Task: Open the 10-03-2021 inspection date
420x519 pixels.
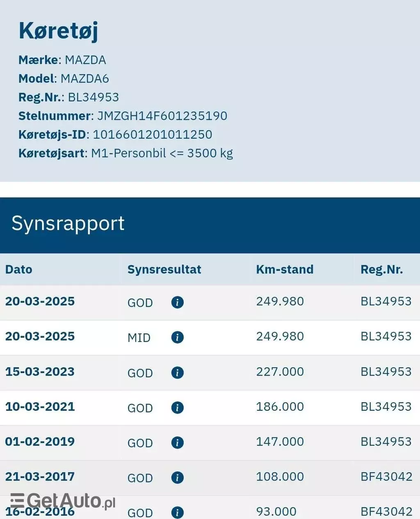Action: (x=40, y=407)
